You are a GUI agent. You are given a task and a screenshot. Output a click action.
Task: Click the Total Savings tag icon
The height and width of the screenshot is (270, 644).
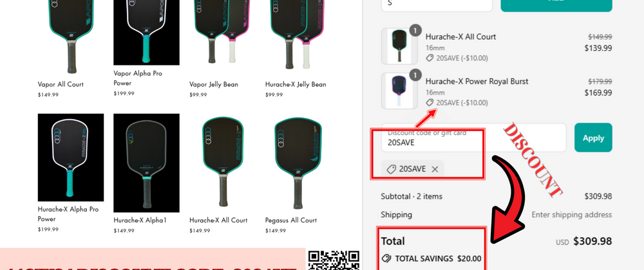(x=386, y=258)
